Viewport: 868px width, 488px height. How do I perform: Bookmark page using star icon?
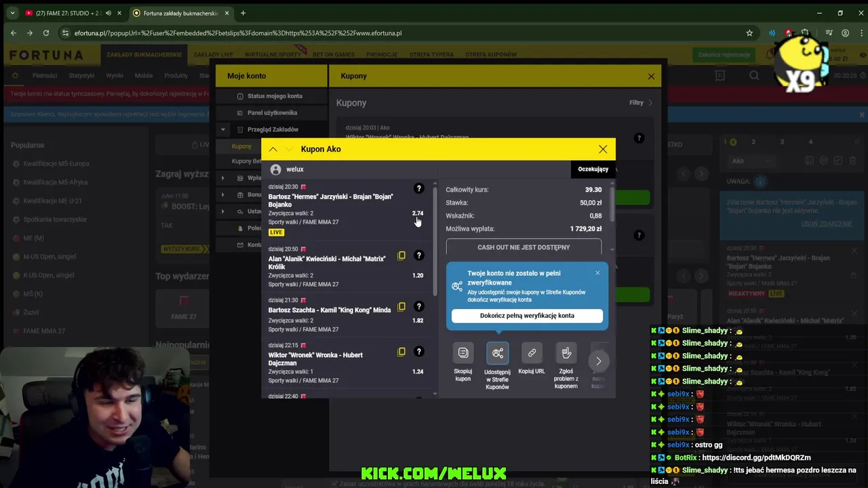coord(749,33)
